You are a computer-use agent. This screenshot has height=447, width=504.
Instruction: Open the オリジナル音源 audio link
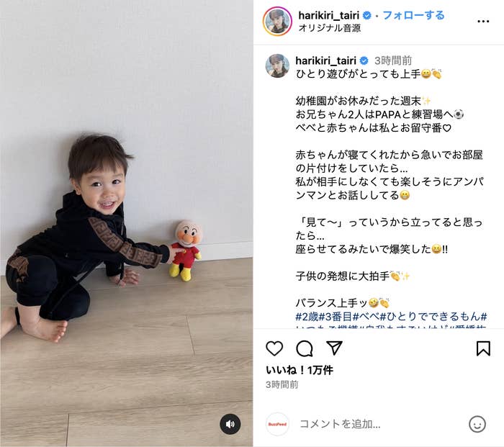coord(330,28)
